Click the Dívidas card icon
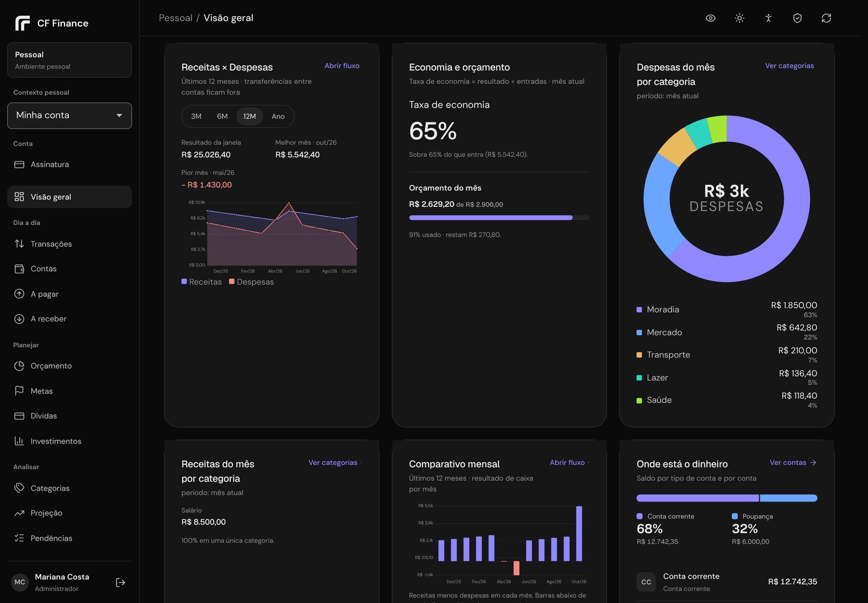868x603 pixels. pos(20,416)
